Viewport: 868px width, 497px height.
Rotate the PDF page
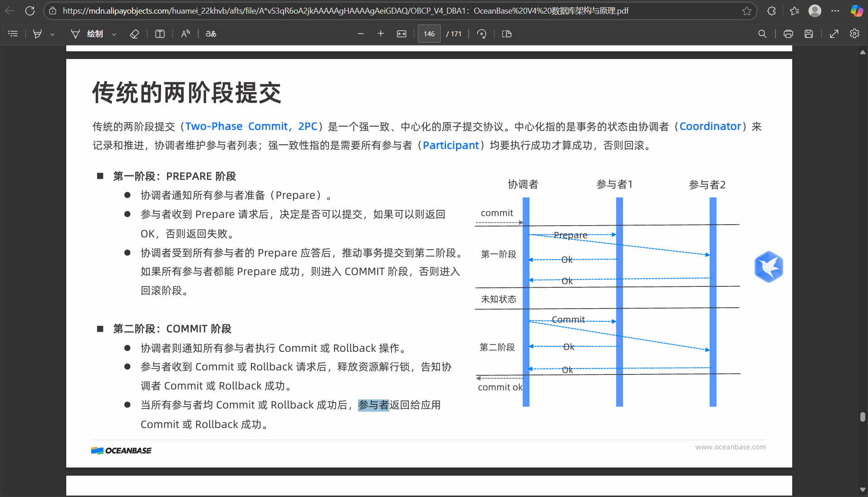coord(482,34)
